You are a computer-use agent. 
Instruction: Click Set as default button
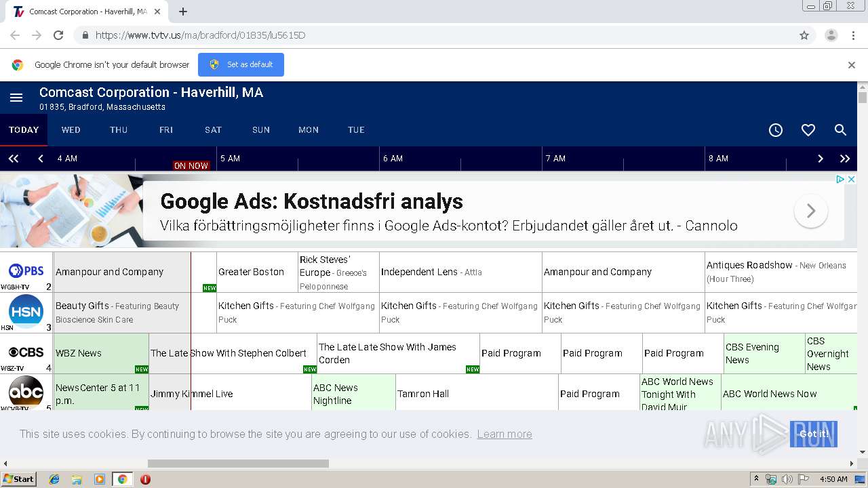point(241,65)
